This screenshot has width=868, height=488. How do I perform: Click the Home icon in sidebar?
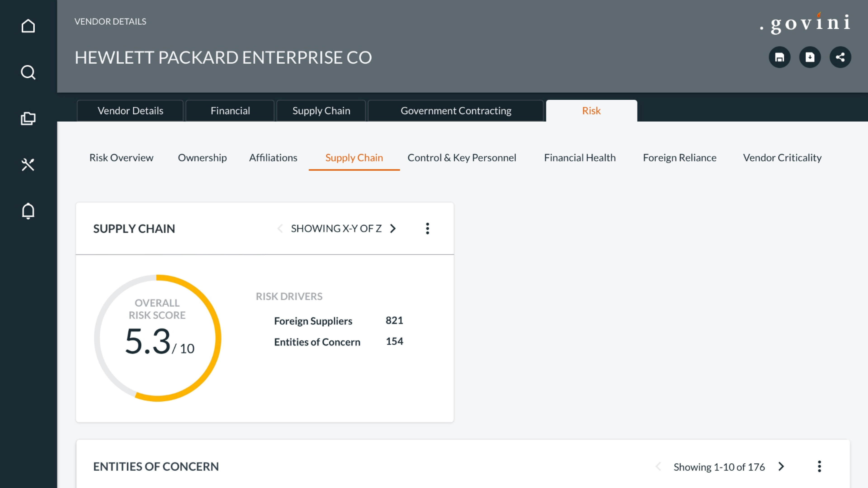(x=28, y=26)
